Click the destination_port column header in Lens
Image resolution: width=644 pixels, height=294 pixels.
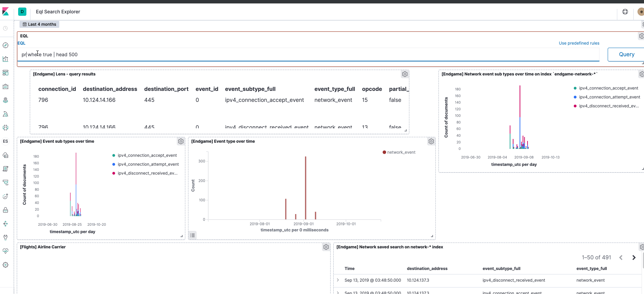166,89
